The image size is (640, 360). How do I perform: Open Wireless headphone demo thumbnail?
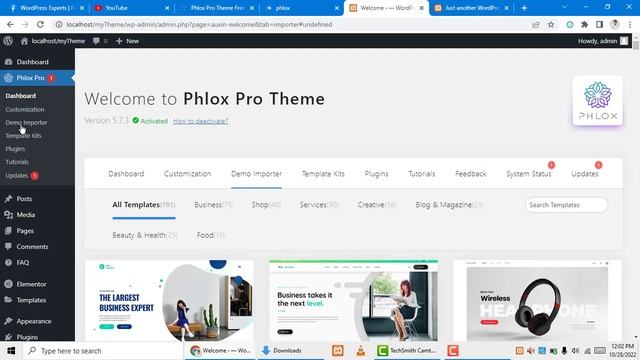pos(538,300)
